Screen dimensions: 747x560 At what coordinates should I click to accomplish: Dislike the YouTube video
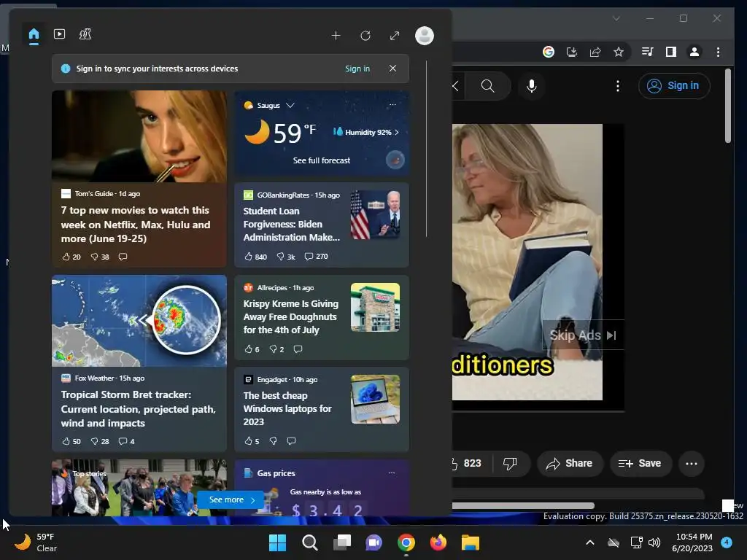coord(510,463)
